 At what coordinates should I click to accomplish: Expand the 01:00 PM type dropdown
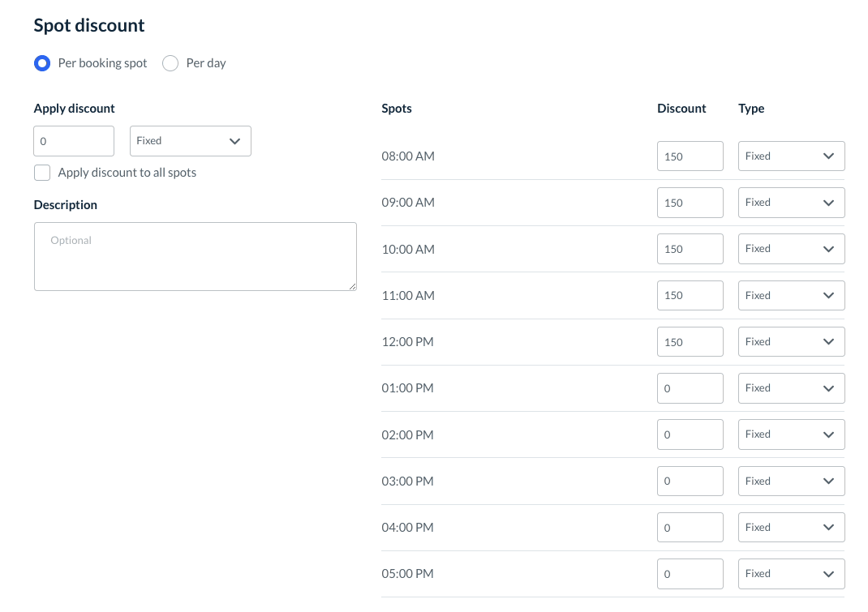pyautogui.click(x=791, y=388)
